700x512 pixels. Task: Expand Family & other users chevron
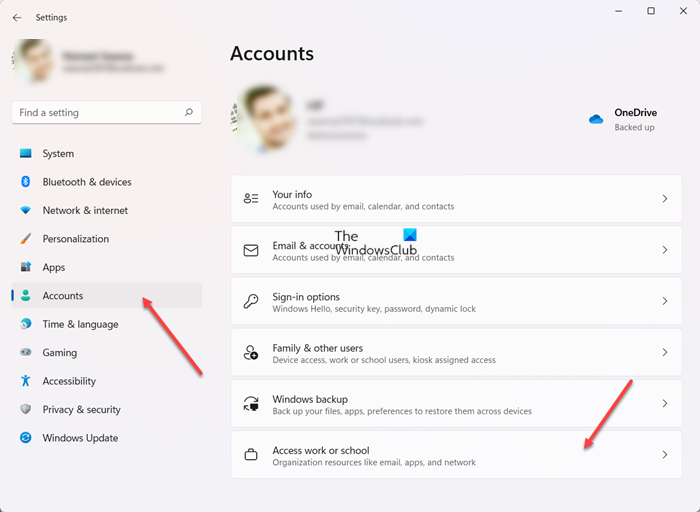(x=665, y=352)
